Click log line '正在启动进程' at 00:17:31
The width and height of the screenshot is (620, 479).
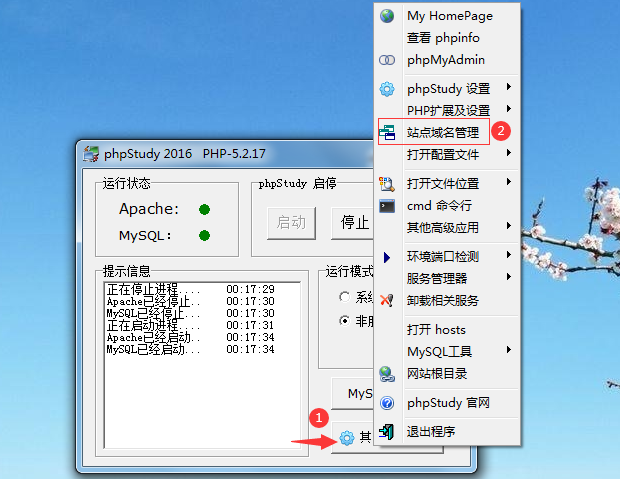click(x=191, y=326)
